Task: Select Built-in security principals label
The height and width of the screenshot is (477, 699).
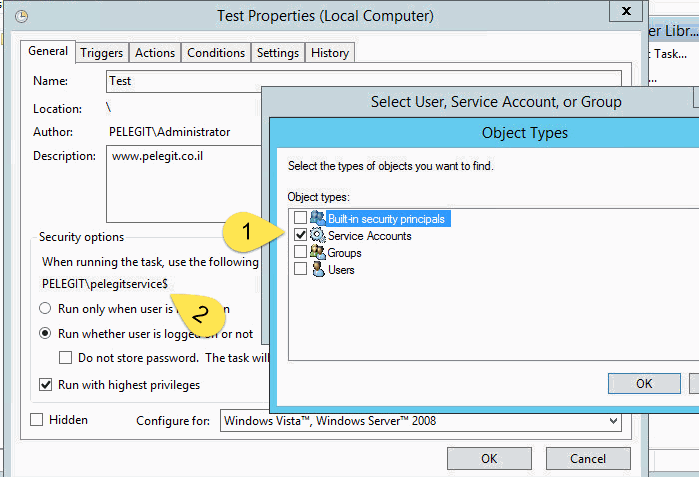Action: (387, 219)
